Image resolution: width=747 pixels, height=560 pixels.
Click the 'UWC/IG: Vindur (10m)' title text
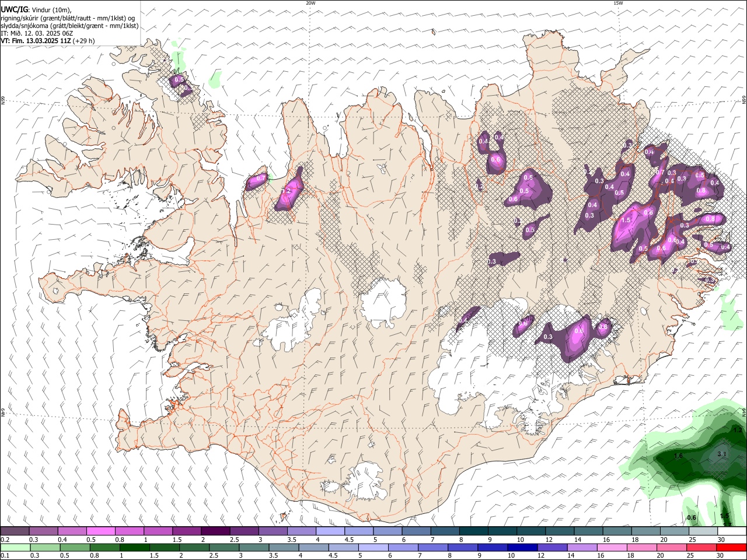36,10
